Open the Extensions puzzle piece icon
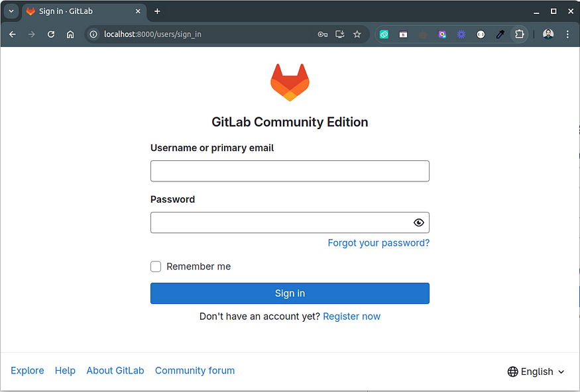Viewport: 580px width, 392px height. pyautogui.click(x=519, y=34)
